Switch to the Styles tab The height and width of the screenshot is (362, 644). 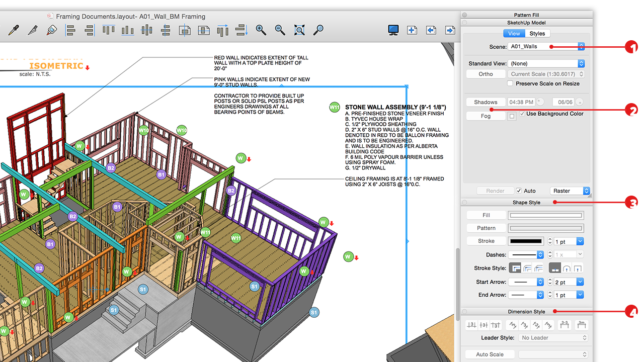tap(537, 33)
